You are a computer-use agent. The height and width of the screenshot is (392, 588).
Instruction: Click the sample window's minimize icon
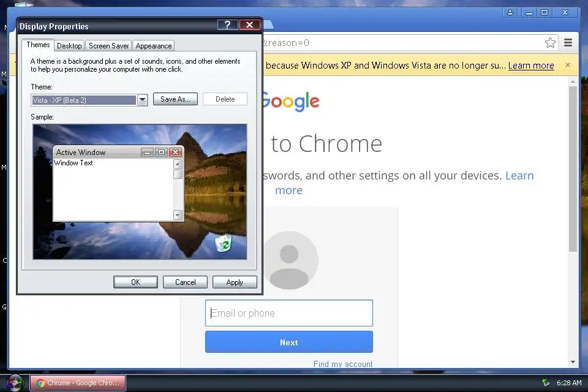[148, 152]
